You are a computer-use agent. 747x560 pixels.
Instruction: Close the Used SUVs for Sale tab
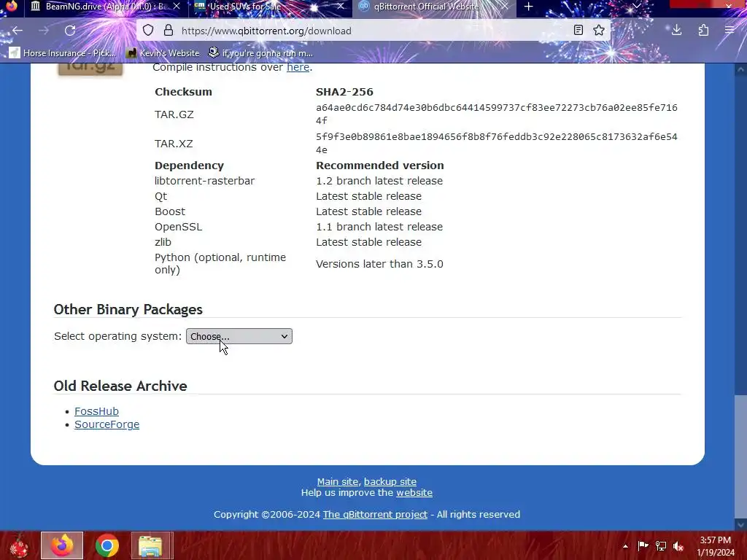(340, 7)
